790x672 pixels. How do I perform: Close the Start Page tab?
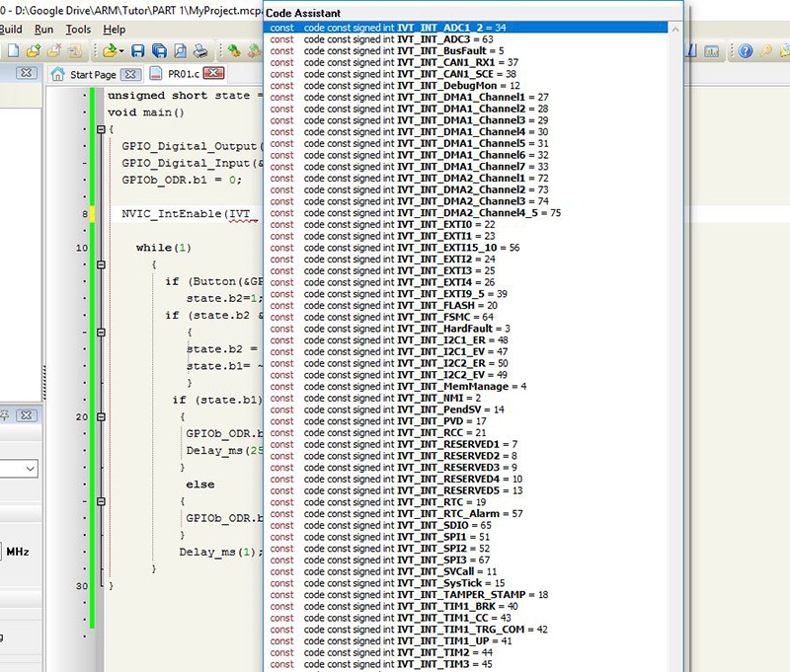tap(130, 74)
